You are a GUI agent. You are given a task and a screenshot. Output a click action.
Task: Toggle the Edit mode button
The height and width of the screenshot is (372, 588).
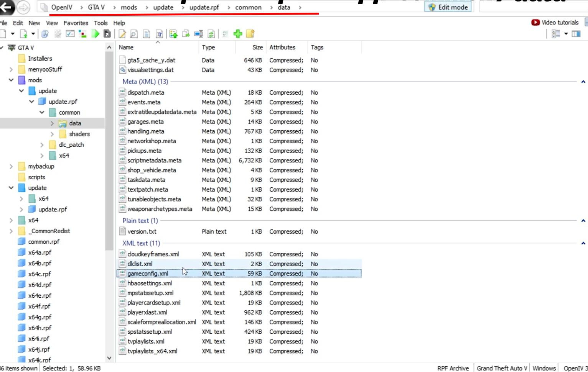point(448,7)
